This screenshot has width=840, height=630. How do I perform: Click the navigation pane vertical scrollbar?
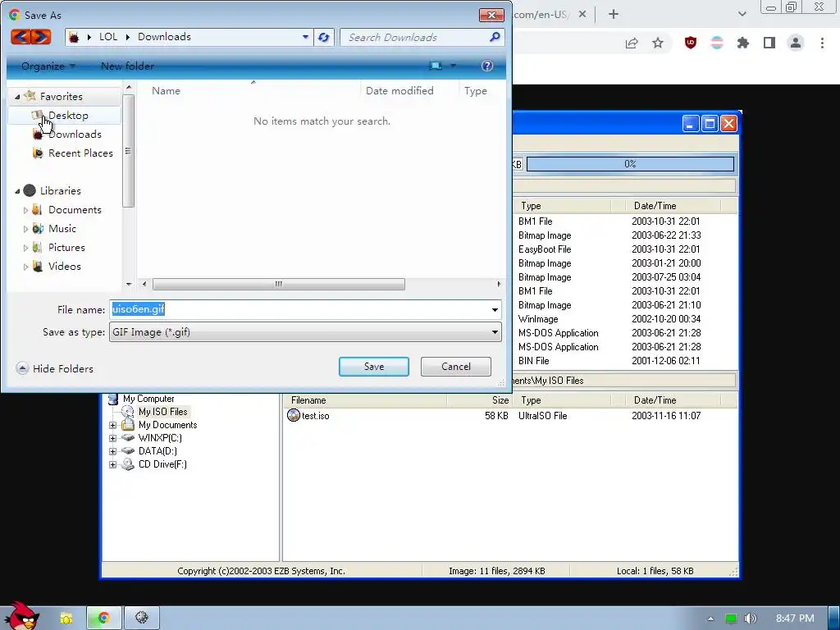128,151
